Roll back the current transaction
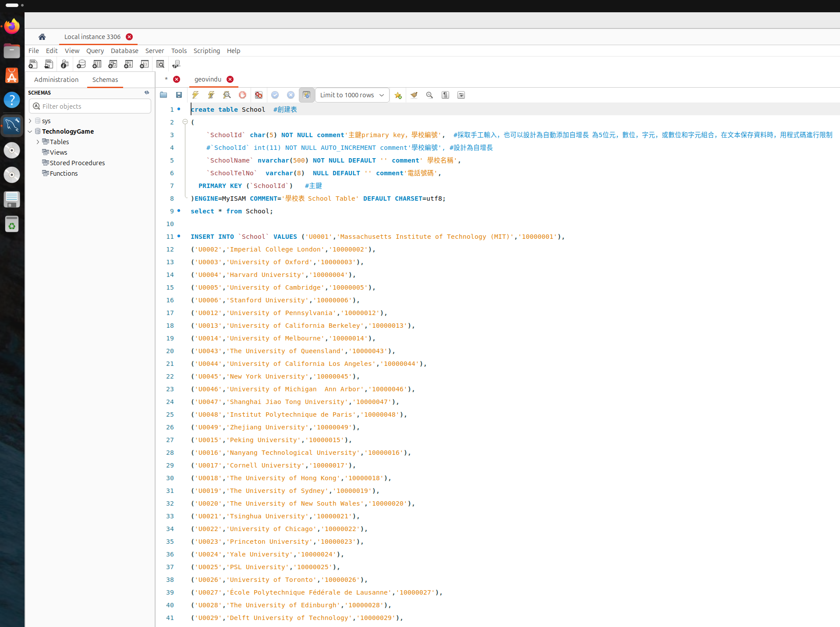 click(x=291, y=95)
